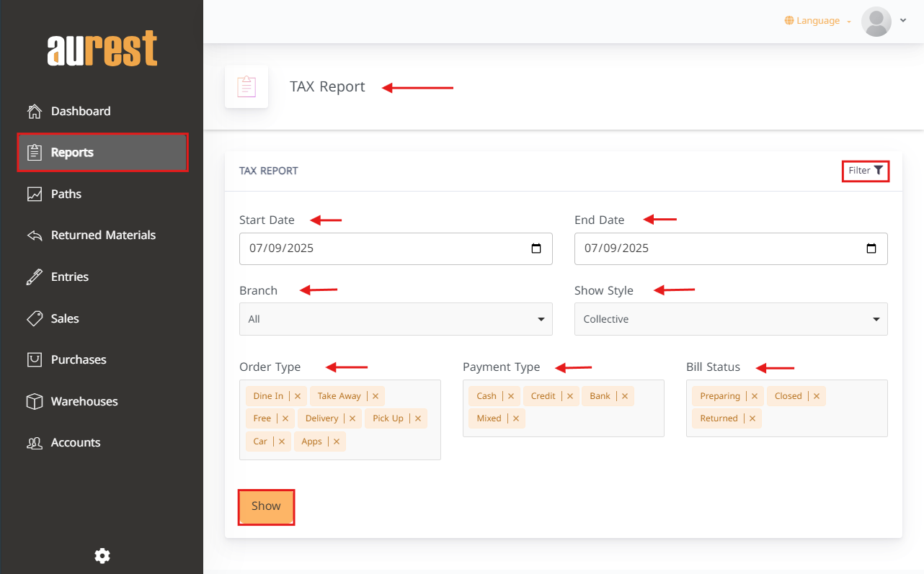Go to Dashboard in the sidebar
The image size is (924, 574).
[80, 111]
